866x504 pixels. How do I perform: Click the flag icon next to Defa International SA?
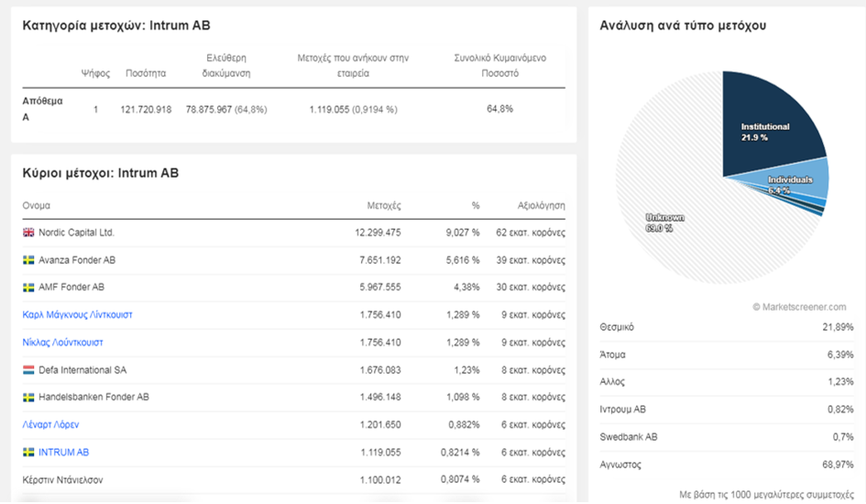click(28, 370)
